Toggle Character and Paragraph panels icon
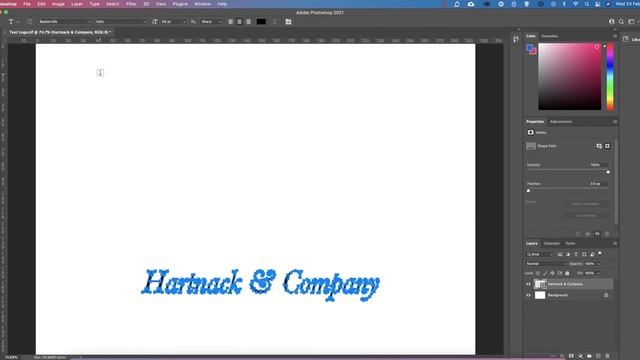Viewport: 640px width, 360px height. [x=289, y=22]
